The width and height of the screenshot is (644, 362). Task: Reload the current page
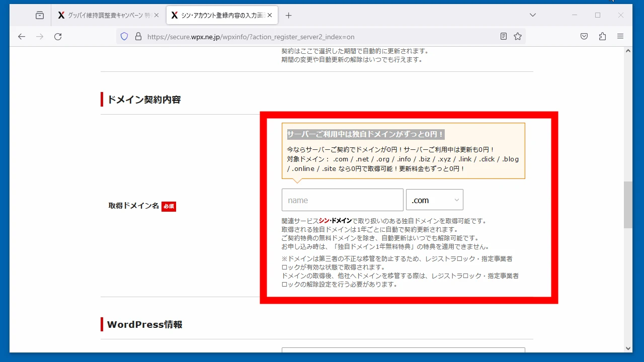pyautogui.click(x=58, y=36)
